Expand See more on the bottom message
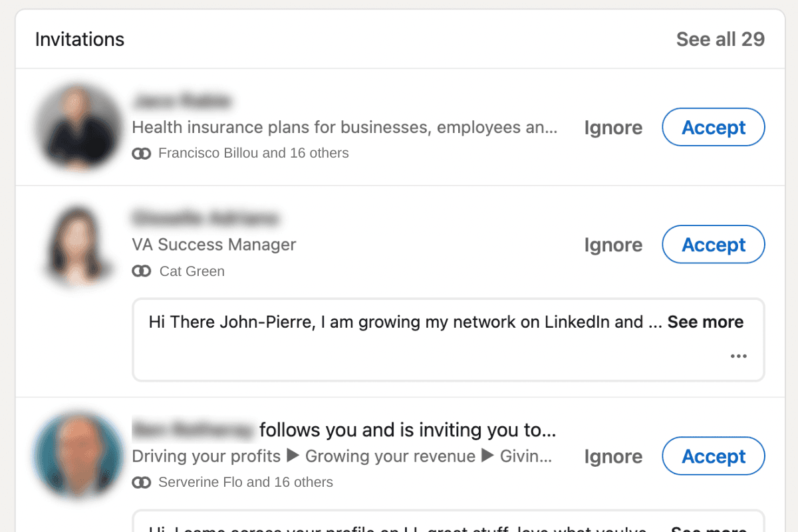798x532 pixels. (708, 529)
